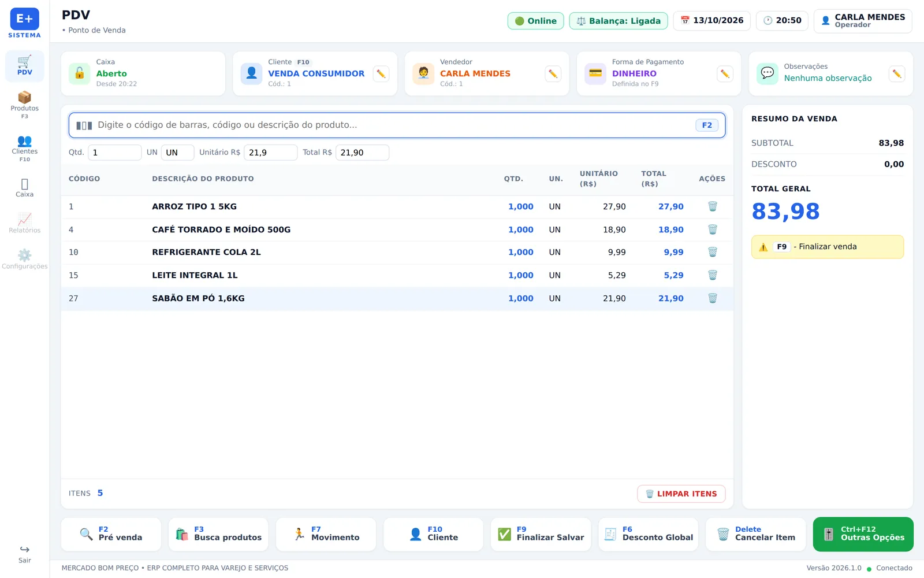Viewport: 924px width, 578px height.
Task: Edit the Cliente with the pencil icon
Action: (381, 73)
